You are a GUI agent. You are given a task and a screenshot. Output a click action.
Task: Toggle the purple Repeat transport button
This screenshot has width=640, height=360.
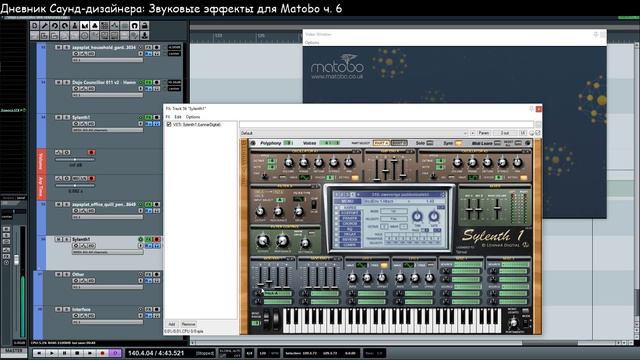tap(115, 353)
